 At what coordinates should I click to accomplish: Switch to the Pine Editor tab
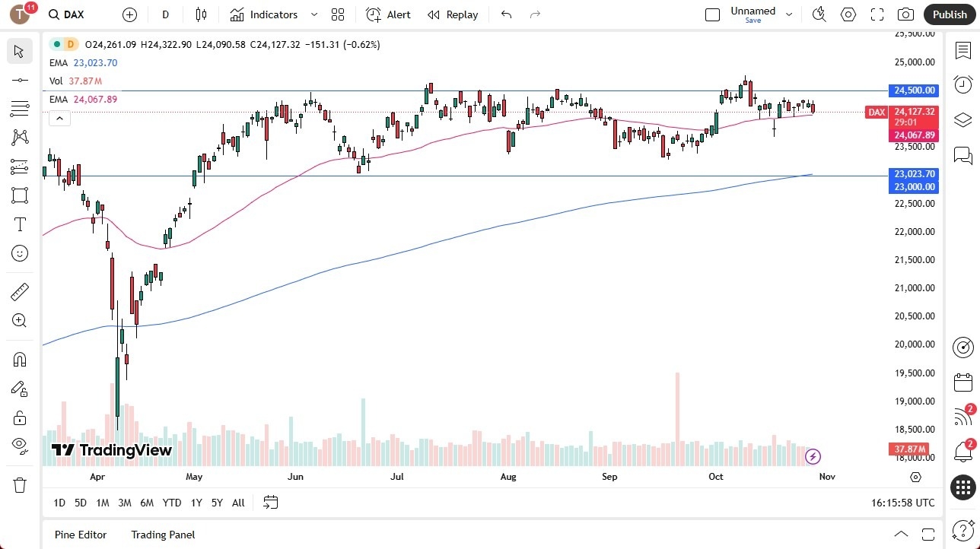point(80,535)
